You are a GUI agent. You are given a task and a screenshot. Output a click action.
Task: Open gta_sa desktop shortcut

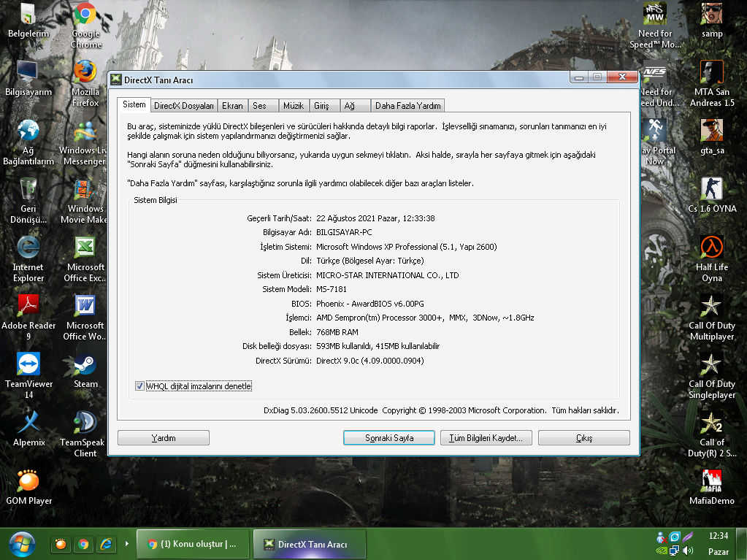[712, 137]
